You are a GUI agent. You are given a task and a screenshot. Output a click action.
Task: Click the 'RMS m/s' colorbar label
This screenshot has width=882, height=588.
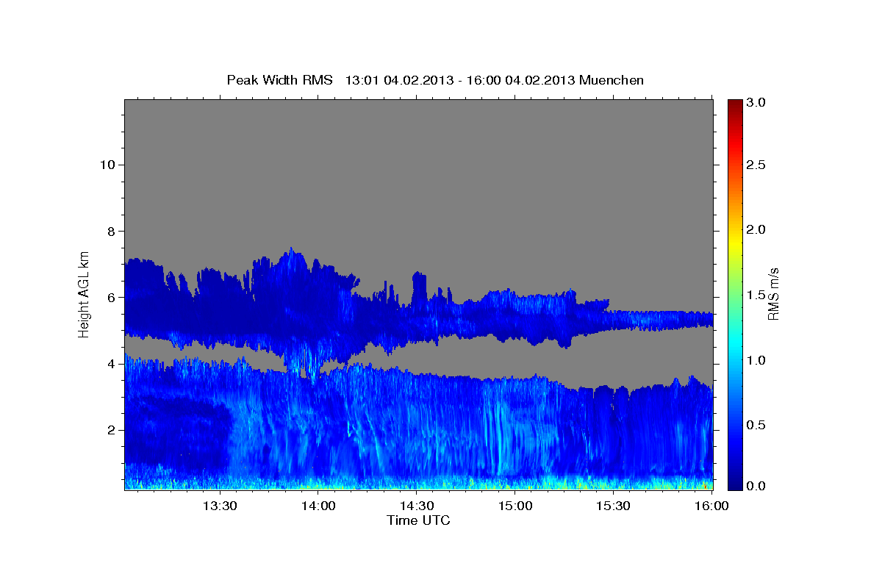point(773,294)
